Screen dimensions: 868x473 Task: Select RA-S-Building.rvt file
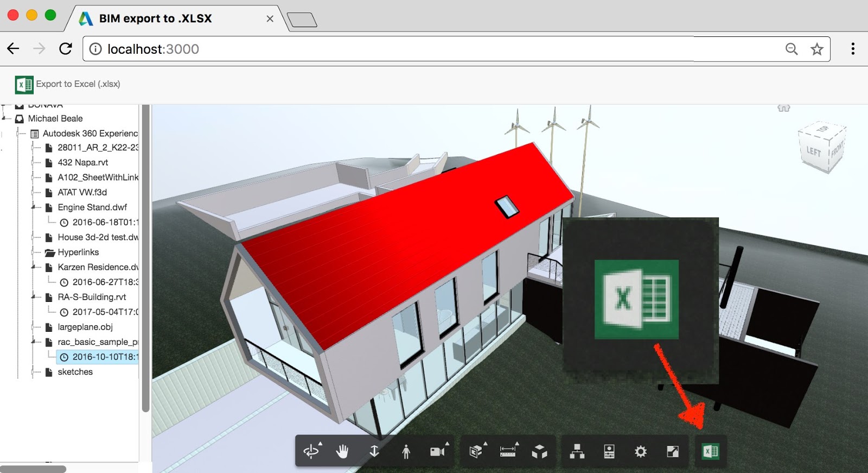(x=92, y=297)
